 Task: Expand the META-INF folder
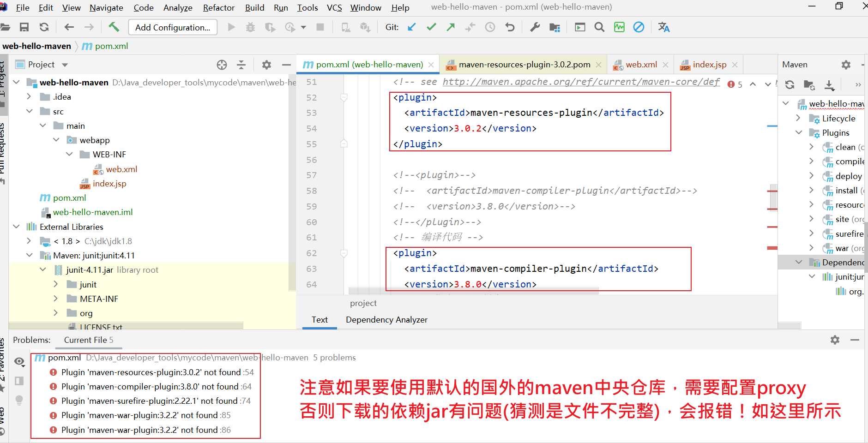tap(56, 299)
